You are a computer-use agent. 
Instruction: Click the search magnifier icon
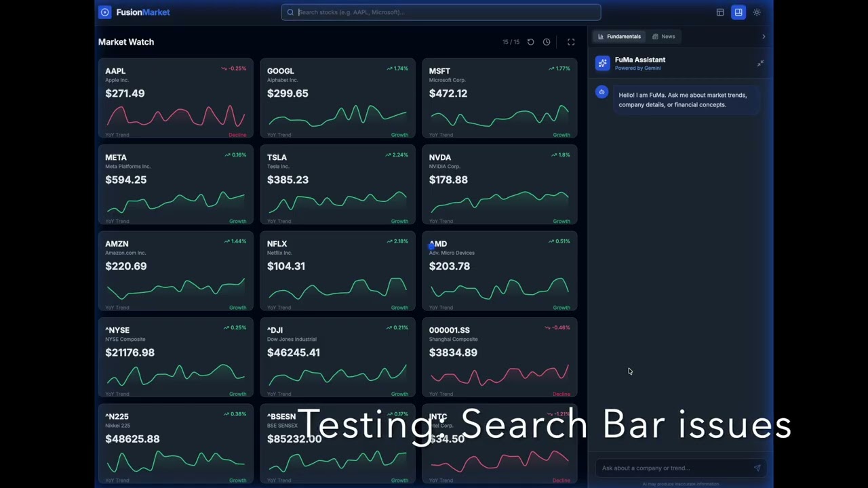pyautogui.click(x=290, y=12)
